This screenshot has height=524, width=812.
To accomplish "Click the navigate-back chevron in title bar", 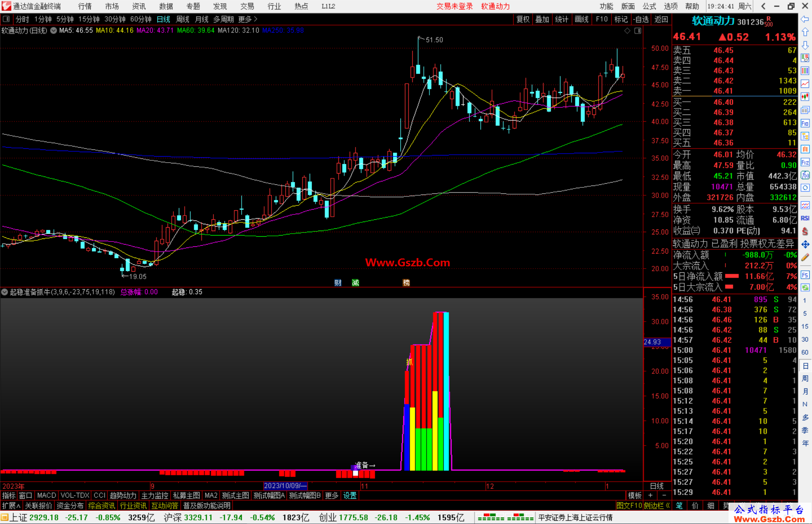I will [763, 6].
